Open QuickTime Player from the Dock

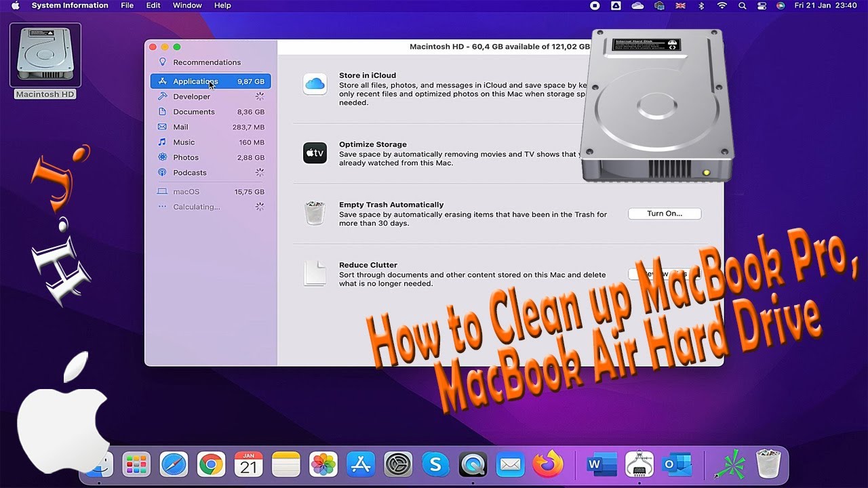pyautogui.click(x=473, y=465)
